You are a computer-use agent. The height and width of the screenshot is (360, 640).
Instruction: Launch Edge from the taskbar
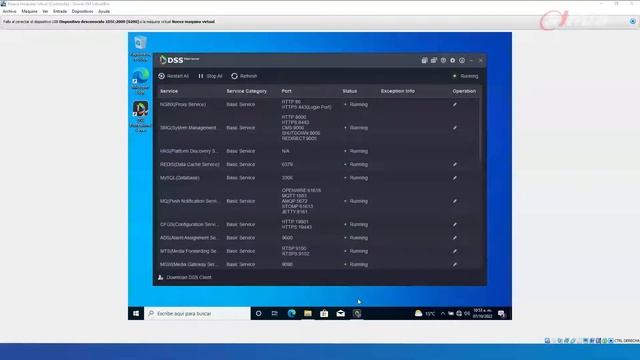click(x=291, y=313)
